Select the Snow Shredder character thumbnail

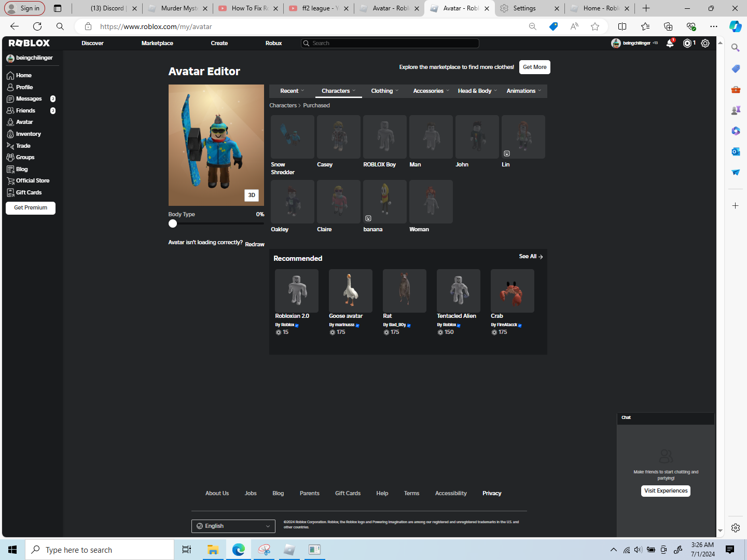pyautogui.click(x=293, y=137)
